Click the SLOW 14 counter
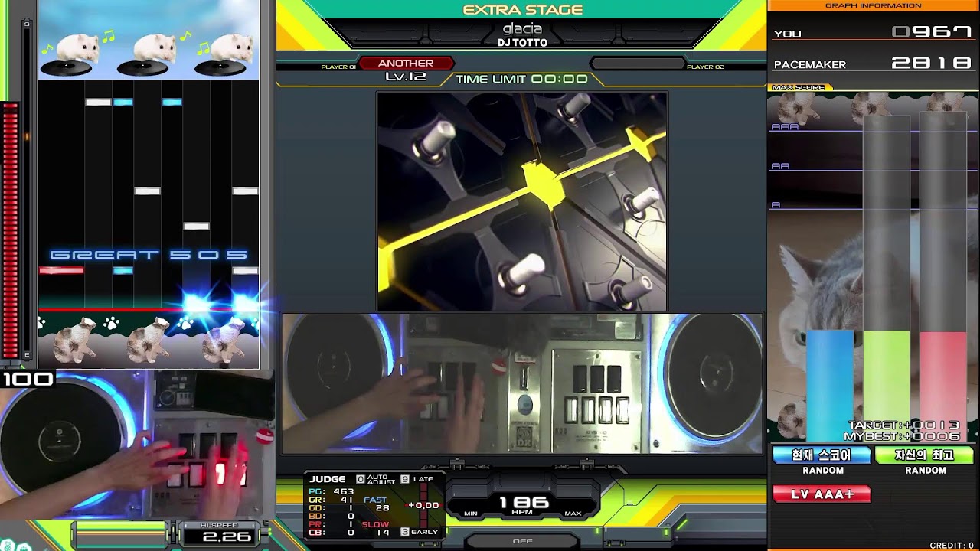Image resolution: width=980 pixels, height=551 pixels. 376,528
